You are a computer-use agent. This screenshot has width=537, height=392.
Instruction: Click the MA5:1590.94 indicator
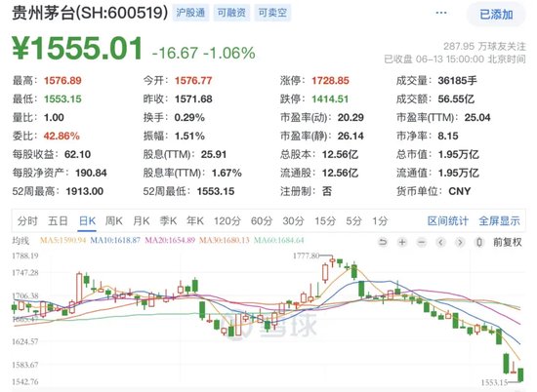63,241
